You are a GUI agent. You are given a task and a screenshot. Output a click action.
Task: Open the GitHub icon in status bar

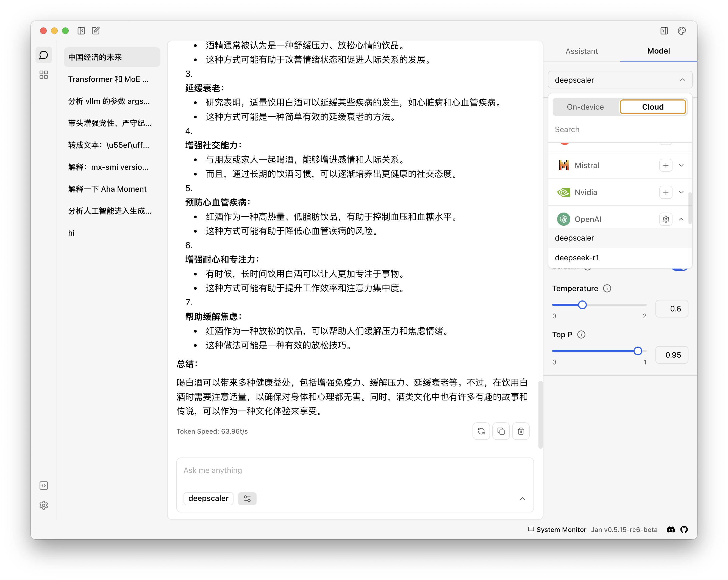684,529
